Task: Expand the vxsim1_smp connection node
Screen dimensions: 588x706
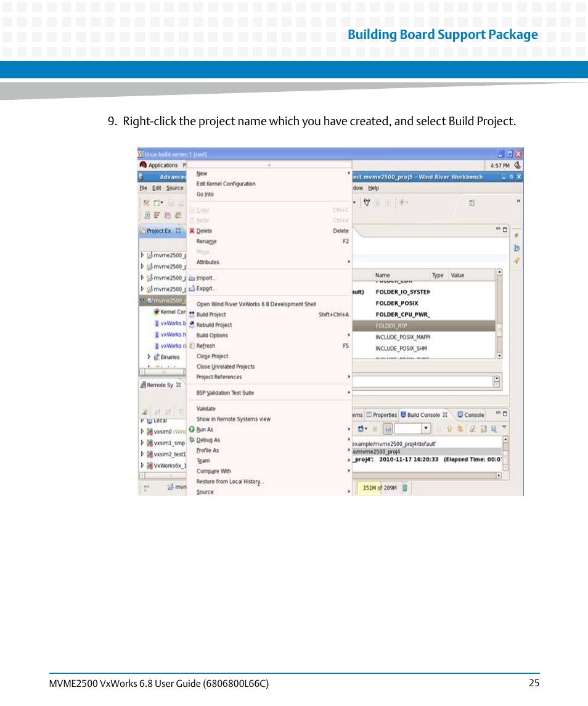Action: pos(142,443)
